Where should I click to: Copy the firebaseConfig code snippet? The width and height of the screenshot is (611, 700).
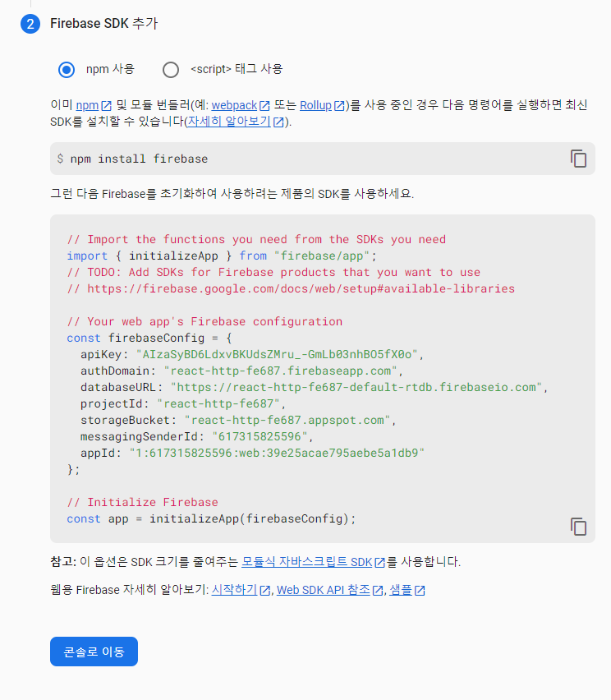(x=578, y=527)
